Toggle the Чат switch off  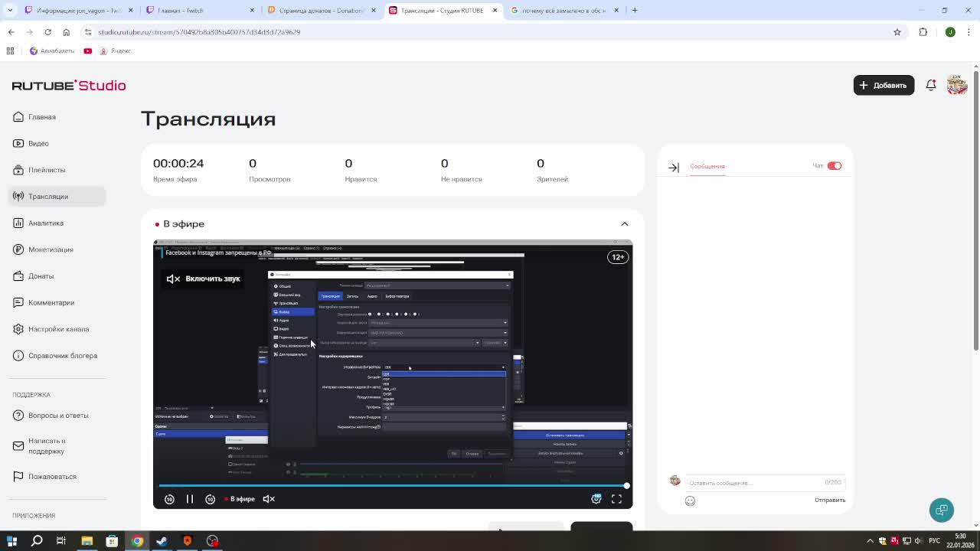(835, 166)
